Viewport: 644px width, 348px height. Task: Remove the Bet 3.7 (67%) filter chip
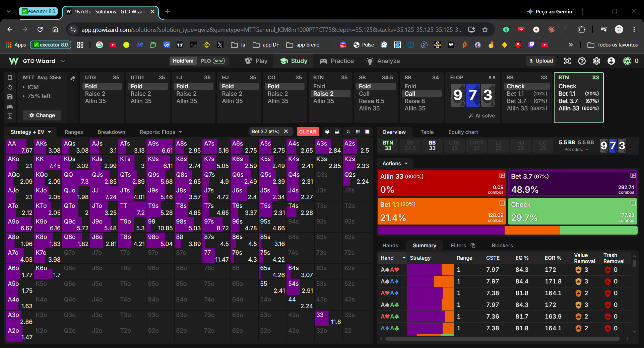tap(286, 132)
